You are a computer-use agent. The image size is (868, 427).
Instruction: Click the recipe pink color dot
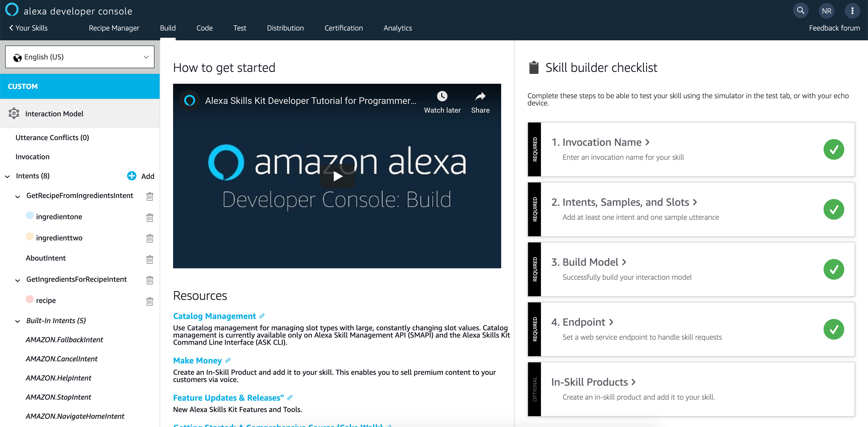point(30,299)
